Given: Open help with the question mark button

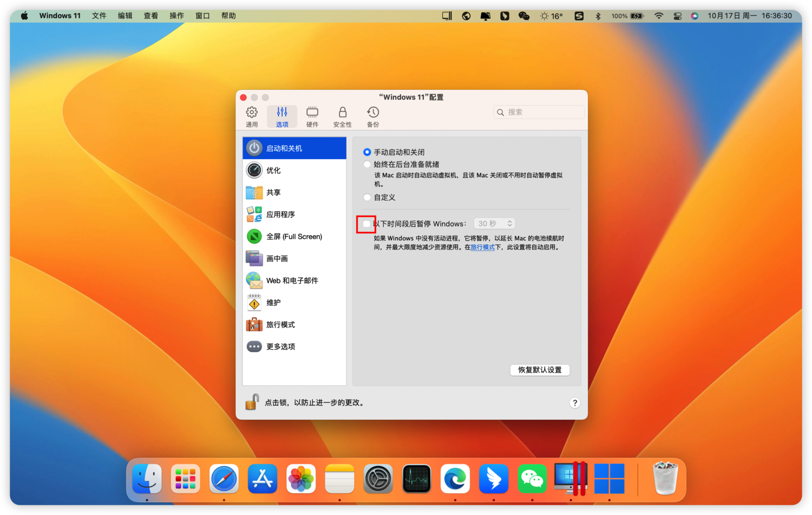Looking at the screenshot, I should 575,403.
